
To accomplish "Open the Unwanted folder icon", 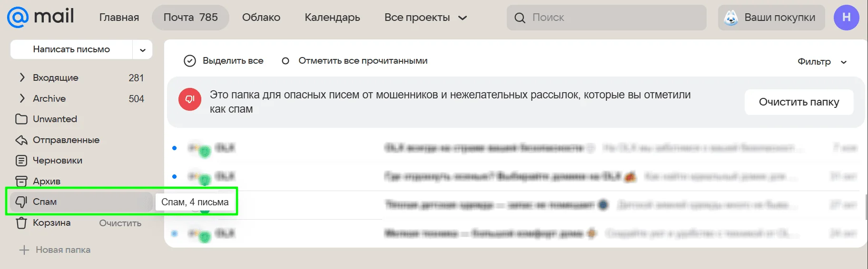I will pyautogui.click(x=21, y=119).
